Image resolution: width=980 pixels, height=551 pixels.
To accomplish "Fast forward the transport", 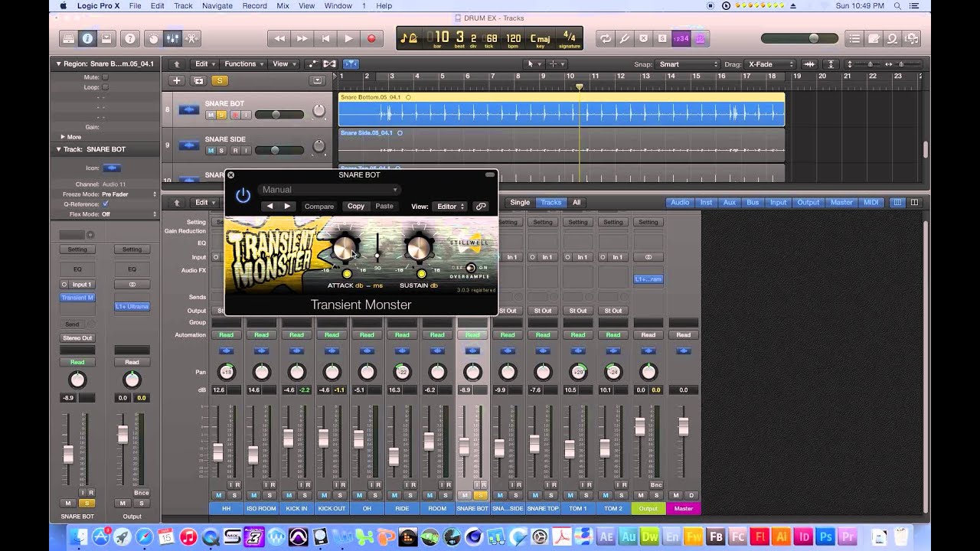I will 302,38.
